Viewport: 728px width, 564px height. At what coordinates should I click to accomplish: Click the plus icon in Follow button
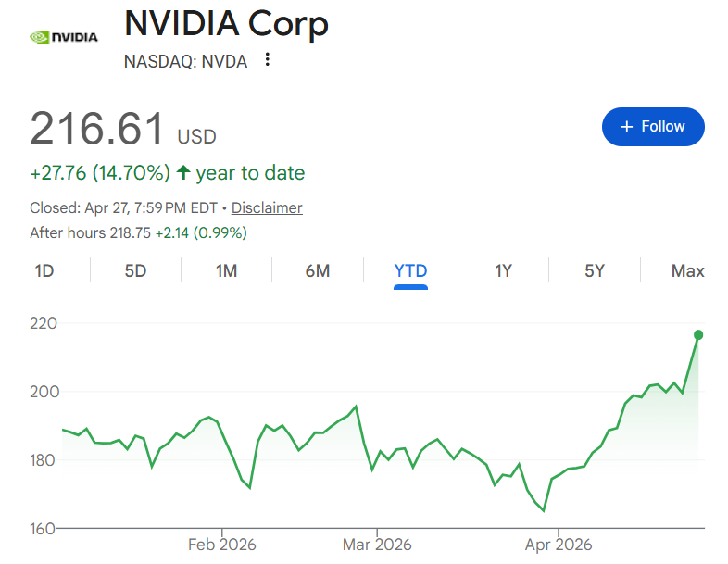[627, 127]
